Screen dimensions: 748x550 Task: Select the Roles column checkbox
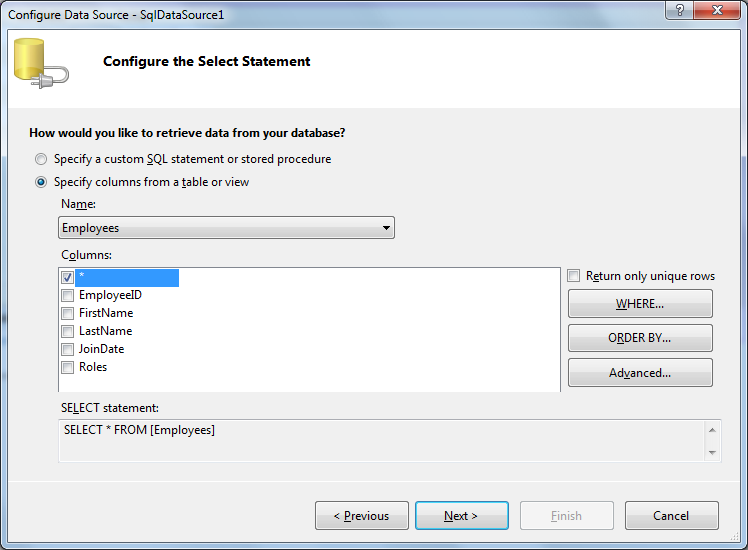coord(67,367)
